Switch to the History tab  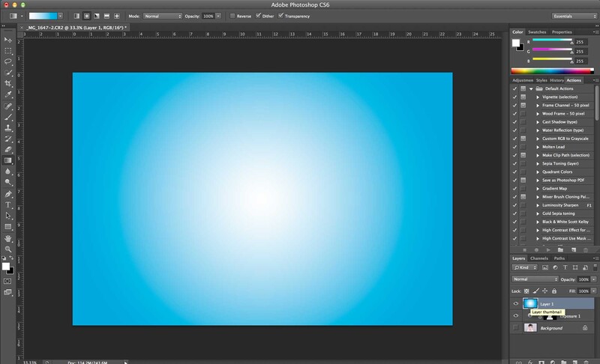tap(556, 80)
